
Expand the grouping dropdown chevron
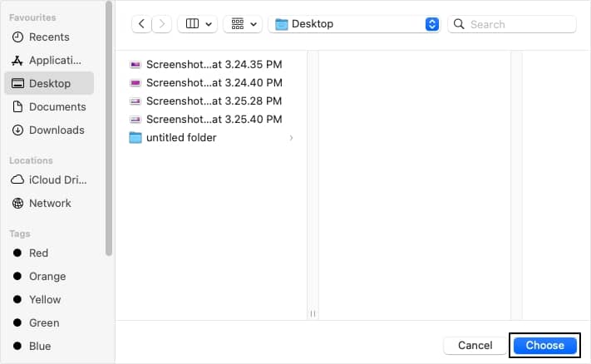254,24
